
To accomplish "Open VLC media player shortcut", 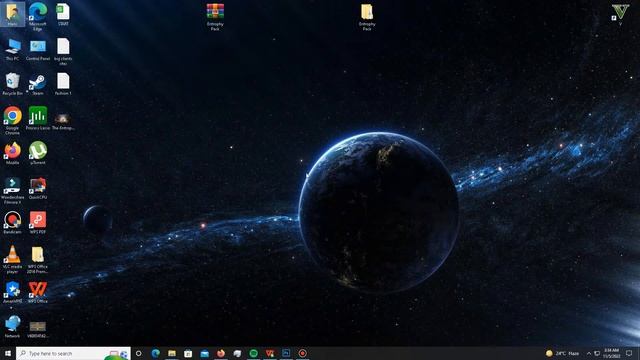I will click(12, 260).
